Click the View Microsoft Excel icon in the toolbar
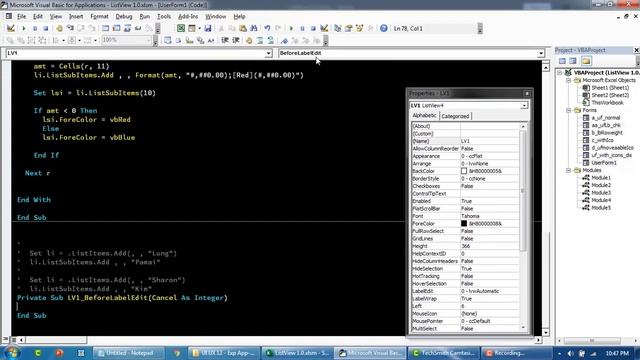Image resolution: width=640 pixels, height=360 pixels. point(181,28)
